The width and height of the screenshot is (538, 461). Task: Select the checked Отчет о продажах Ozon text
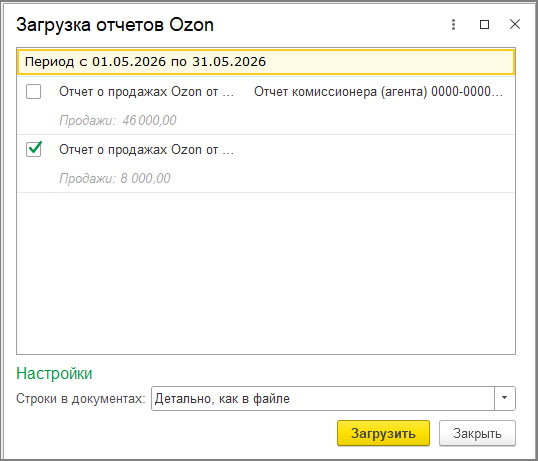(x=147, y=150)
